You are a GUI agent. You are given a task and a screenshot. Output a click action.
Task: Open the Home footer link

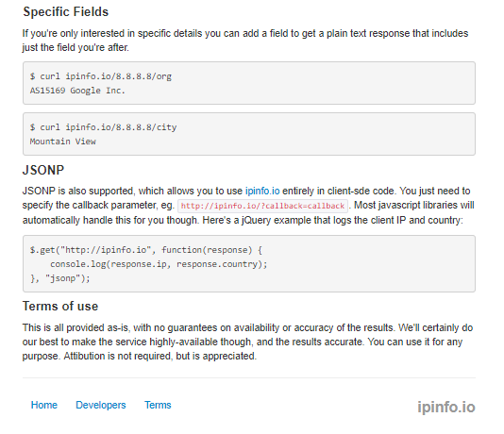(x=44, y=405)
